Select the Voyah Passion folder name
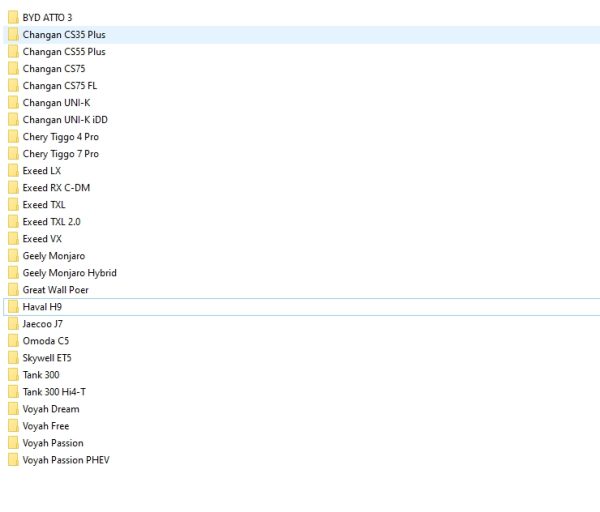Viewport: 600px width, 512px height. pyautogui.click(x=53, y=444)
